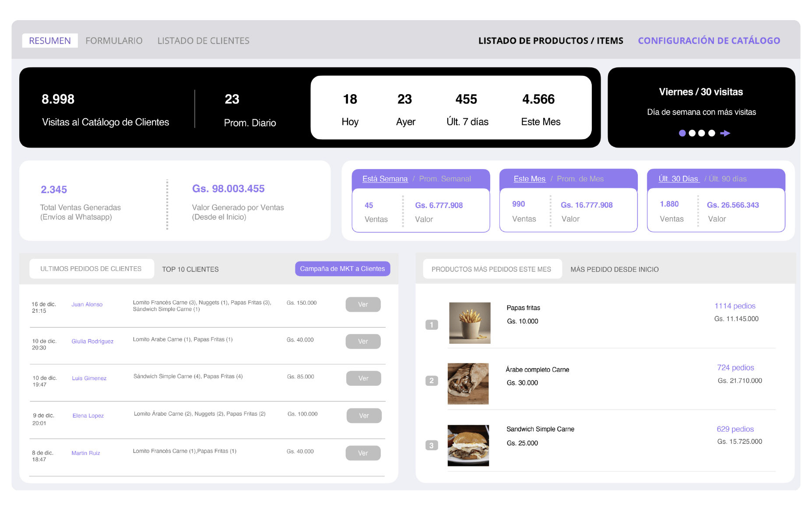View Martin Ruiz's order details

(363, 453)
